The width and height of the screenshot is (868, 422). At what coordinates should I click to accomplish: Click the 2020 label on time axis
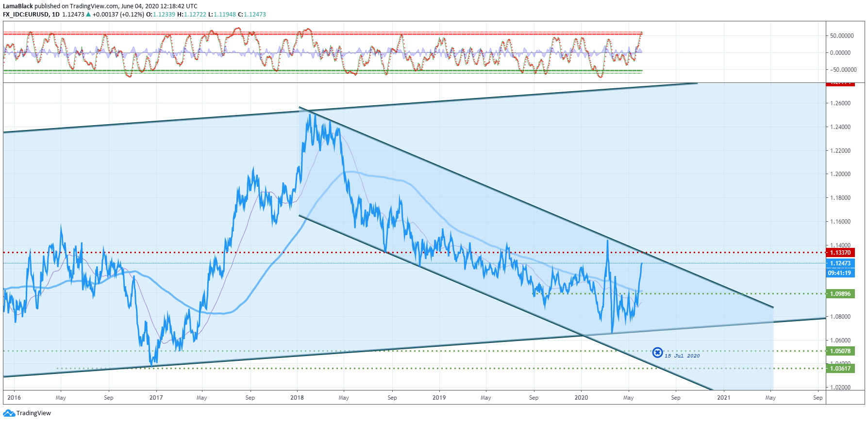coord(581,398)
